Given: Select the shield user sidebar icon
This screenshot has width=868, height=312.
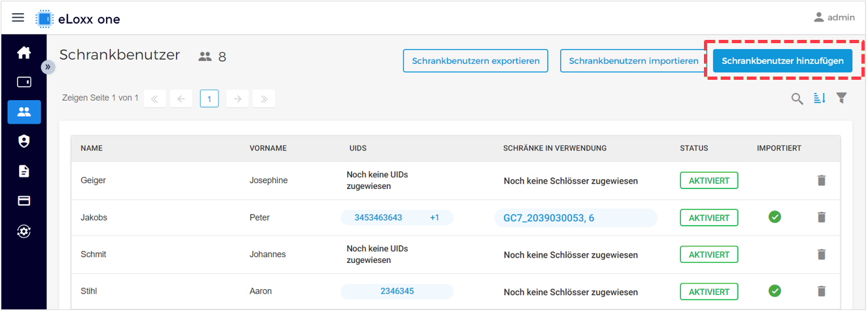Looking at the screenshot, I should [24, 141].
